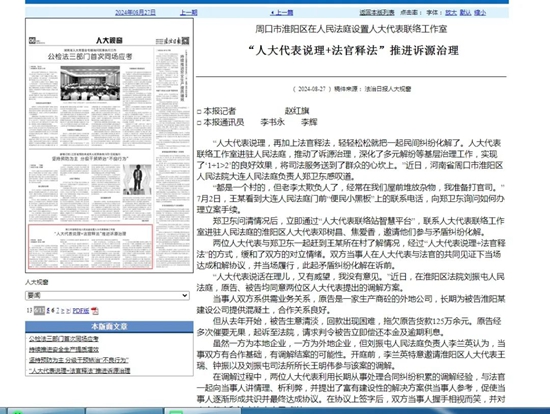Click the subtitle 周口市淮阳区在人民法庭设置人大代表联络工作室
Screen dimensions: 550x414
351,29
